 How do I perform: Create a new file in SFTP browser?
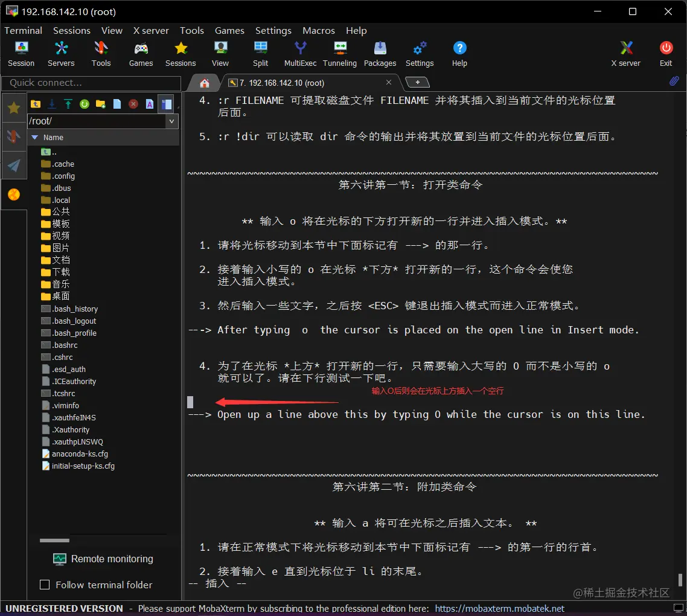[x=117, y=104]
